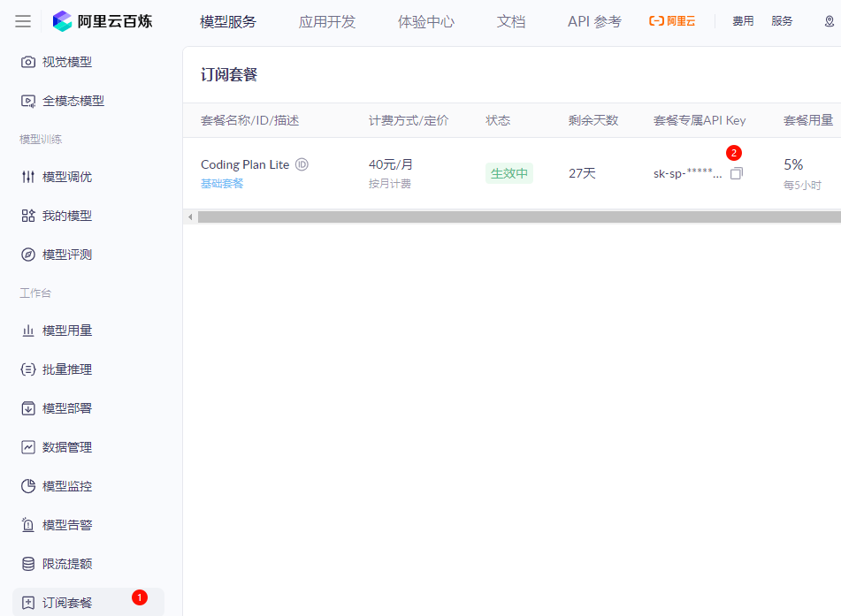Screen dimensions: 841x616
Task: Switch to the 应用开发 tab
Action: tap(327, 21)
